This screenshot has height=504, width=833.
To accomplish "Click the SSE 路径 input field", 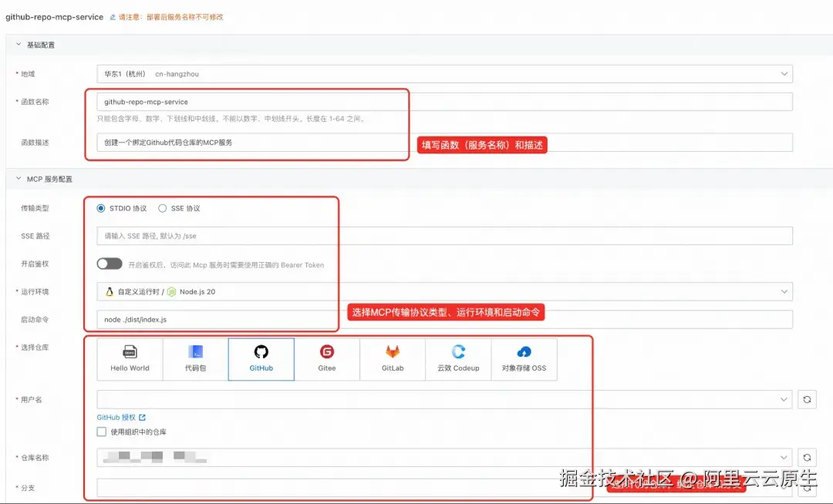I will pos(445,236).
